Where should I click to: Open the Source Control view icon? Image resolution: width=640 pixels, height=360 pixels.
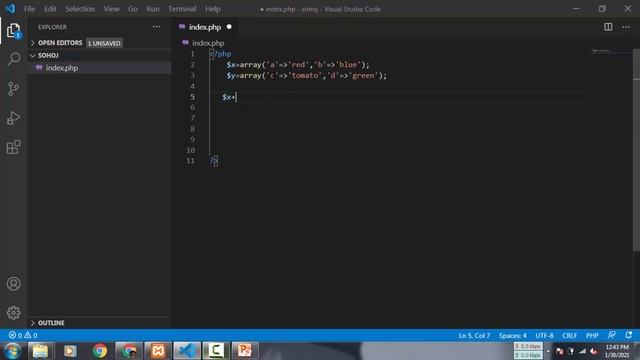(x=13, y=89)
